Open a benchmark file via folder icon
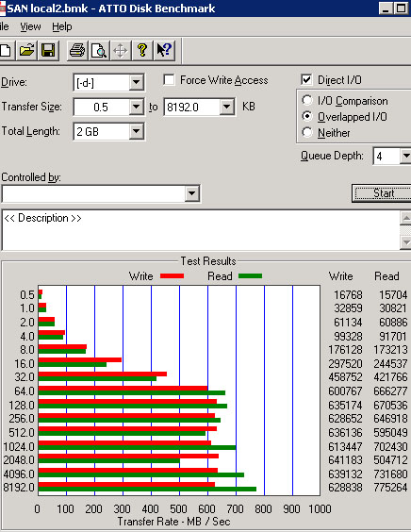 coord(26,51)
